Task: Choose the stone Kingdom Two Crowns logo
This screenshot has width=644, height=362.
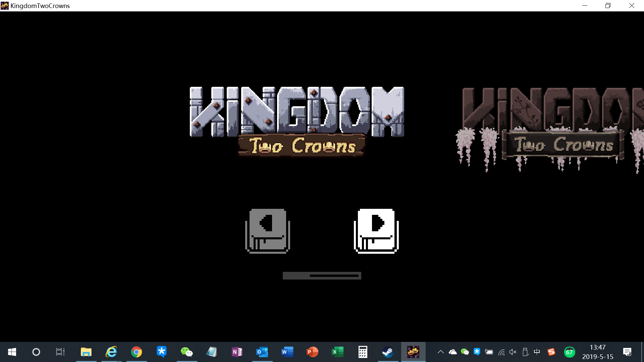Action: pos(297,122)
